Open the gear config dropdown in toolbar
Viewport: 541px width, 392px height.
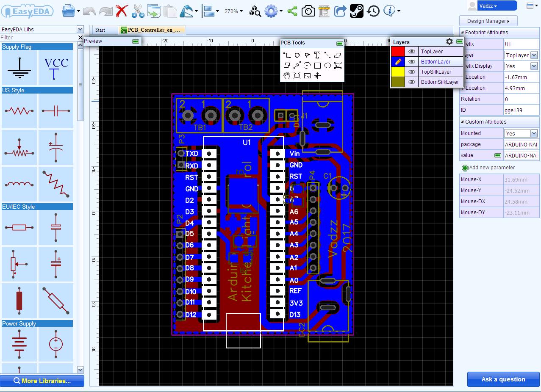pos(281,11)
